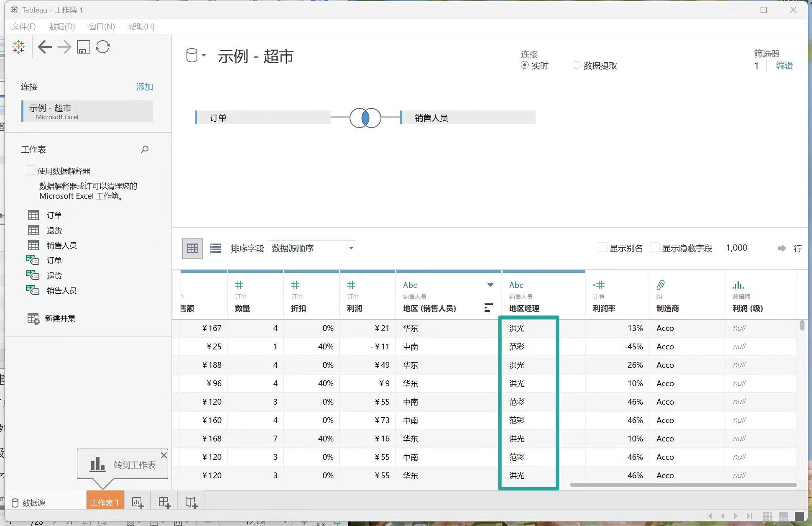Open the 排序字段 dropdown list

point(351,248)
